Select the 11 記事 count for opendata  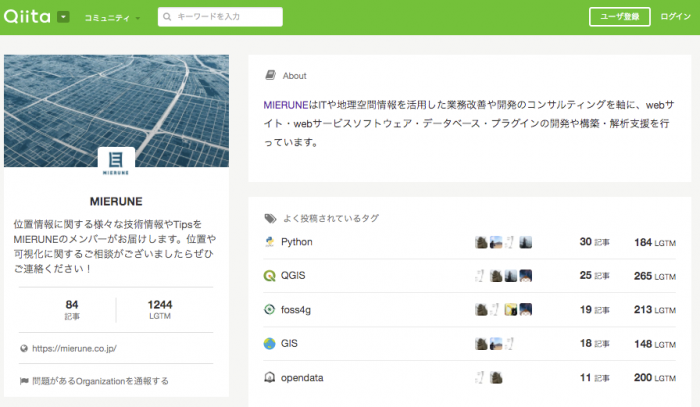(x=594, y=378)
